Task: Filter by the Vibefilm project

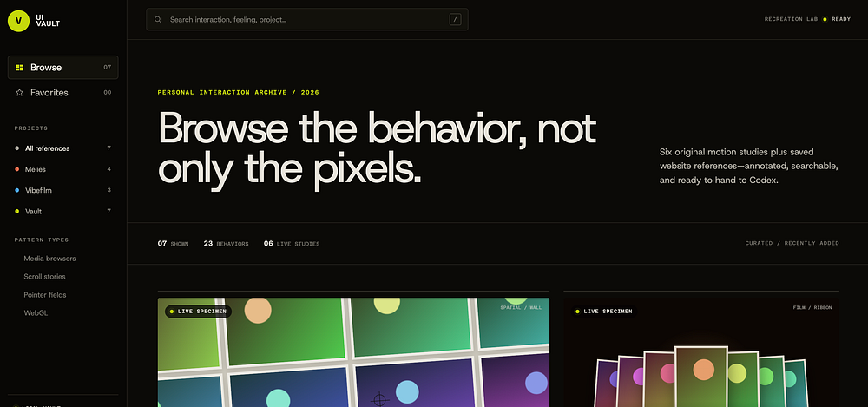Action: [63, 191]
